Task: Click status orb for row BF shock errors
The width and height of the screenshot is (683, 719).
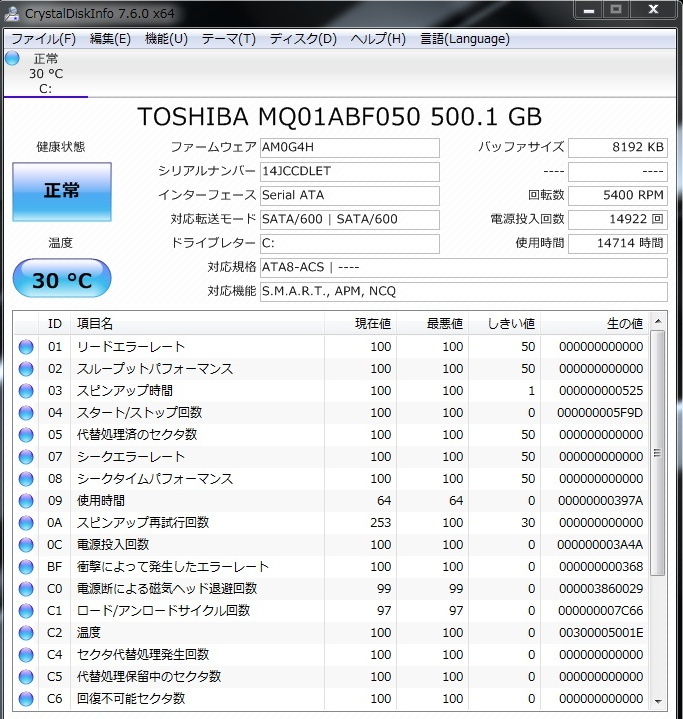Action: [26, 567]
